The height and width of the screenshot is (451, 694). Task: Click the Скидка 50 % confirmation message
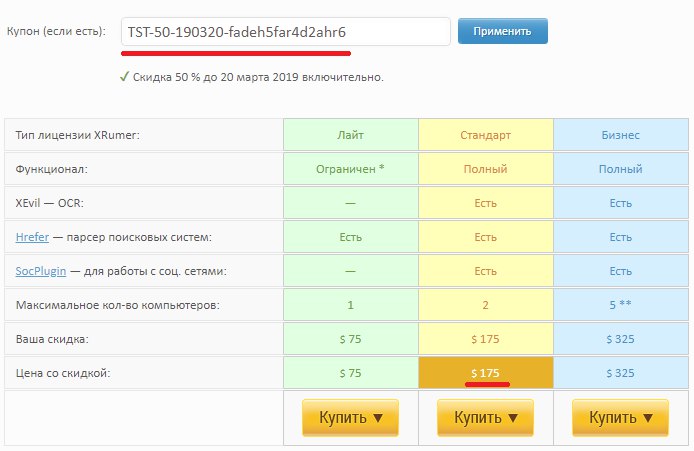pos(258,77)
